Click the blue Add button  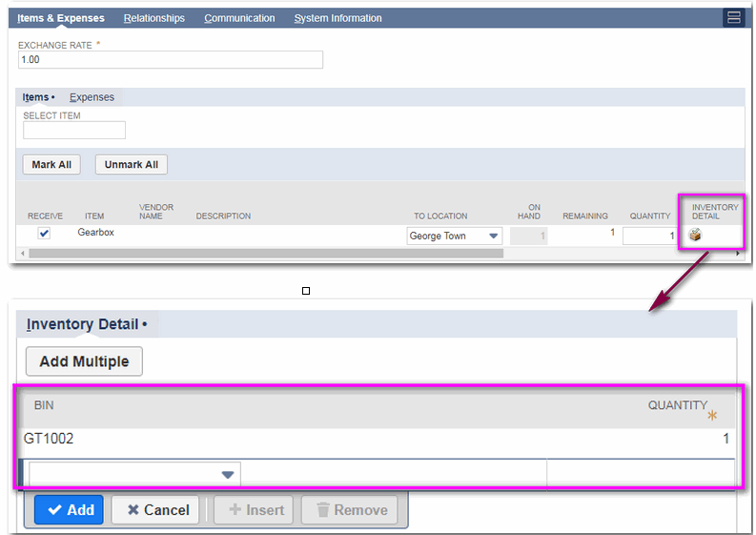pyautogui.click(x=70, y=510)
